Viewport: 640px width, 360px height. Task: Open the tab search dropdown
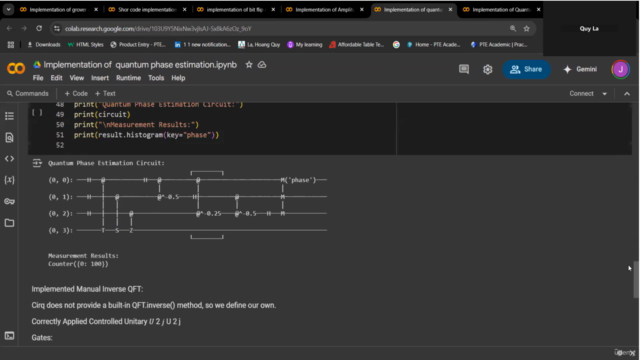click(x=8, y=9)
